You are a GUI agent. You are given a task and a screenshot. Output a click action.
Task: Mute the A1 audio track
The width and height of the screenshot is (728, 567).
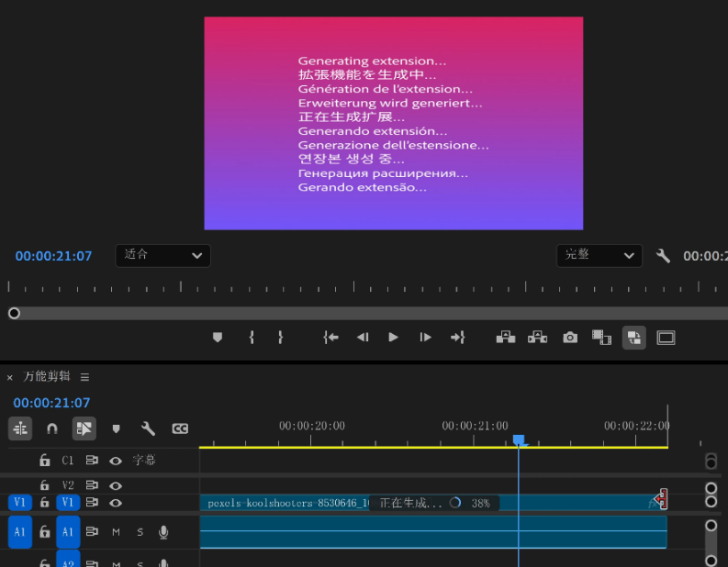[x=117, y=532]
